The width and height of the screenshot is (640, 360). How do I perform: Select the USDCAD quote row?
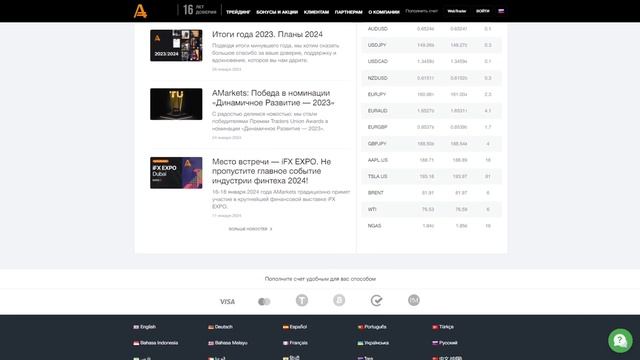tap(431, 61)
